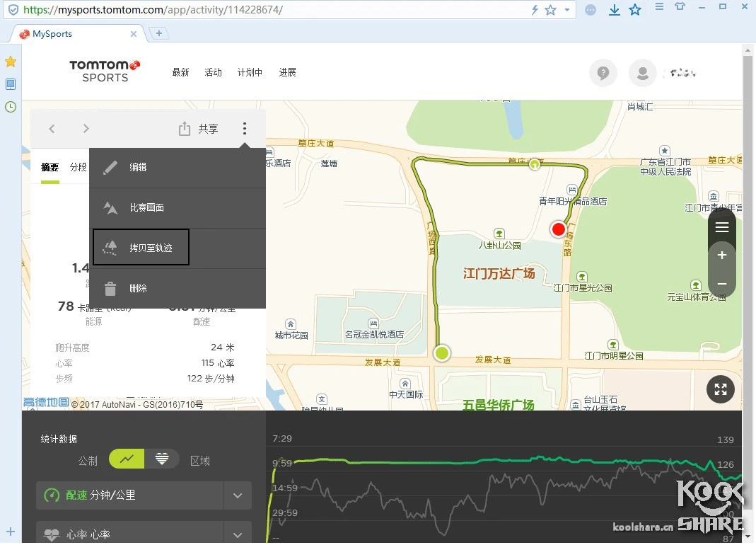
Task: Select the 区域 zones option
Action: coord(199,461)
